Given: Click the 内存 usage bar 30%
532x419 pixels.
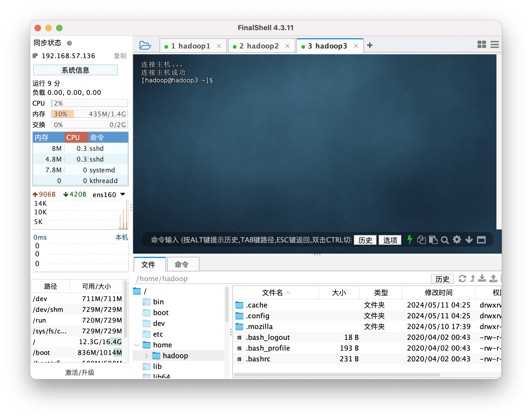Looking at the screenshot, I should coord(89,114).
